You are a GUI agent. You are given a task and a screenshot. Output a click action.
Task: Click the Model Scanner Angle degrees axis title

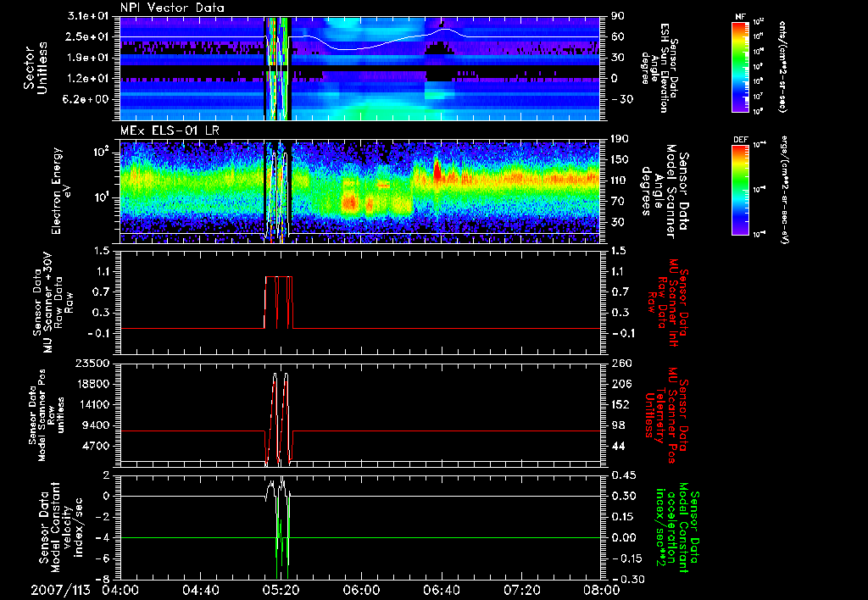click(665, 191)
